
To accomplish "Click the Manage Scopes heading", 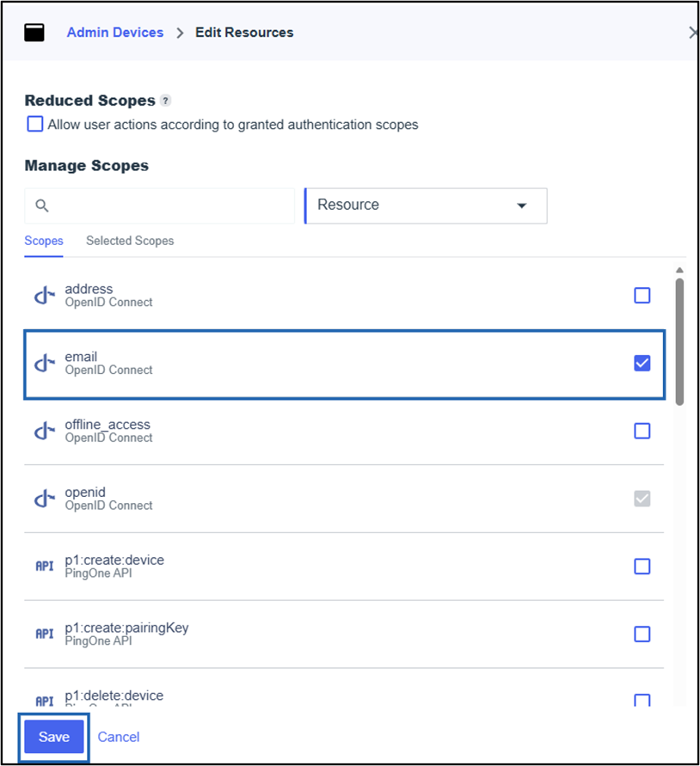I will coord(87,166).
